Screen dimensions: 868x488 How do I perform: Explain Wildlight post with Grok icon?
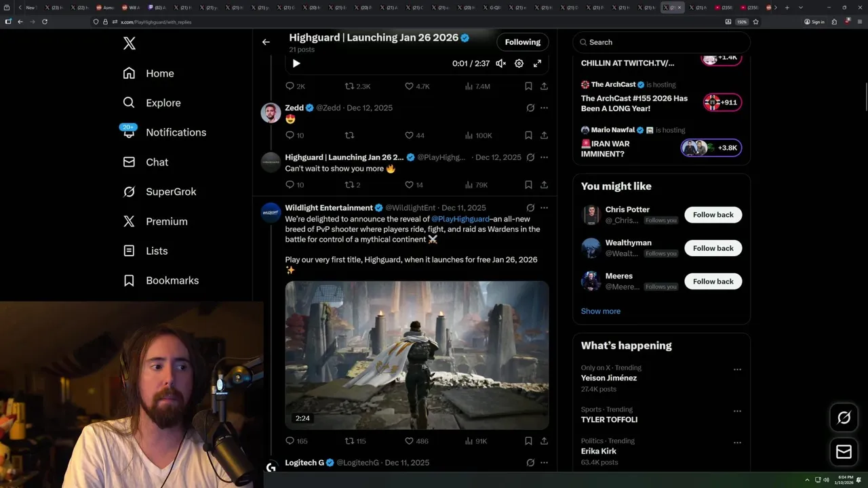click(530, 207)
